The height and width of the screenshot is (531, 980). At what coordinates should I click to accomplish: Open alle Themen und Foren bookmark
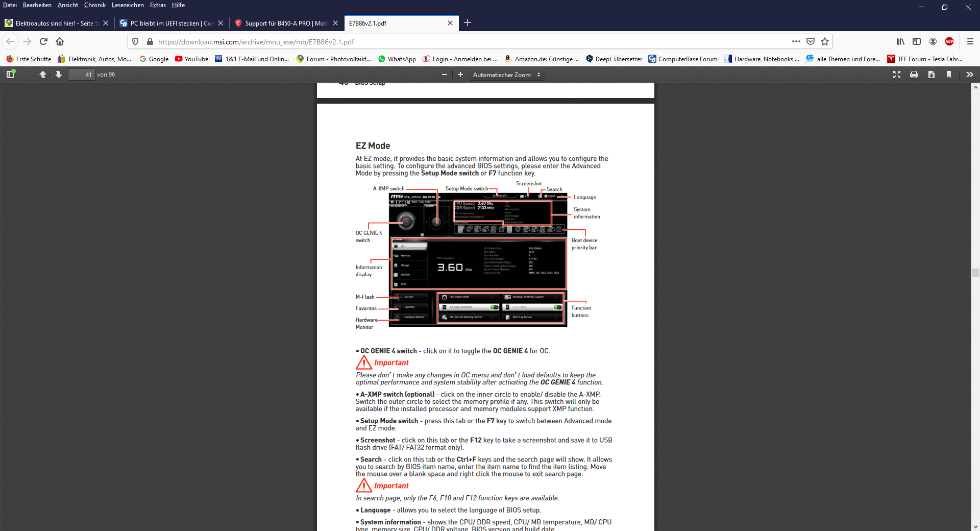click(843, 59)
